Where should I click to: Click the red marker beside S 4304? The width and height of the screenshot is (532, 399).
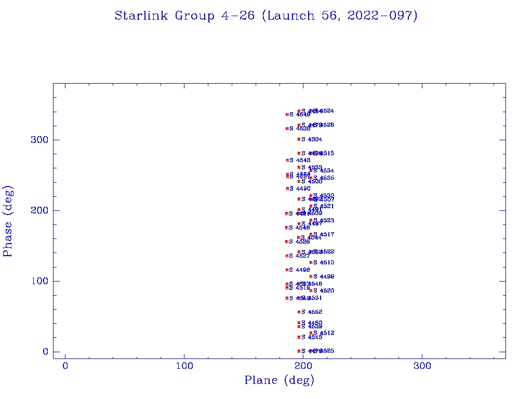coord(299,139)
